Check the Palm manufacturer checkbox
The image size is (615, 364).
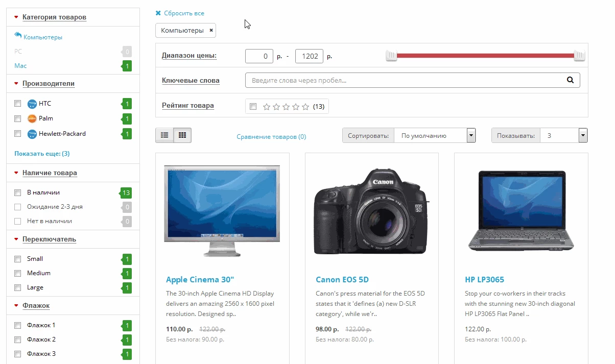(x=18, y=118)
